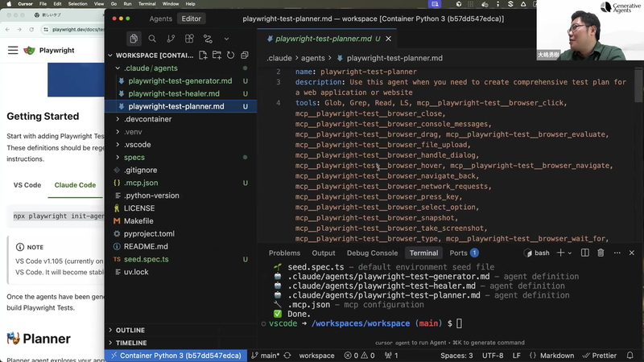Switch to Agents mode
644x362 pixels.
[x=160, y=19]
